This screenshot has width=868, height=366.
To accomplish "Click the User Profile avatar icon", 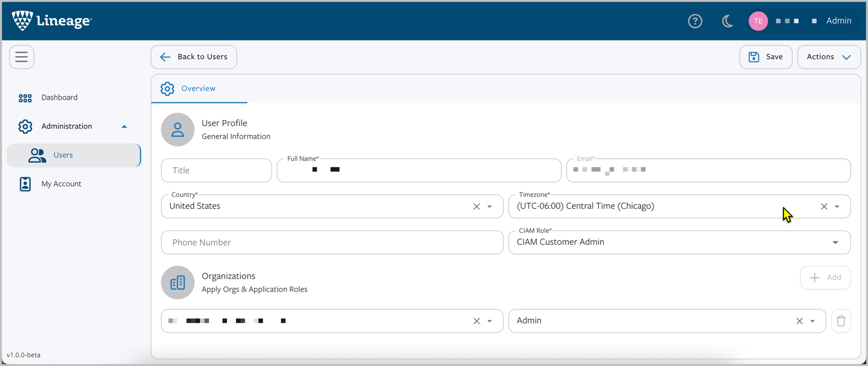I will coord(177,130).
